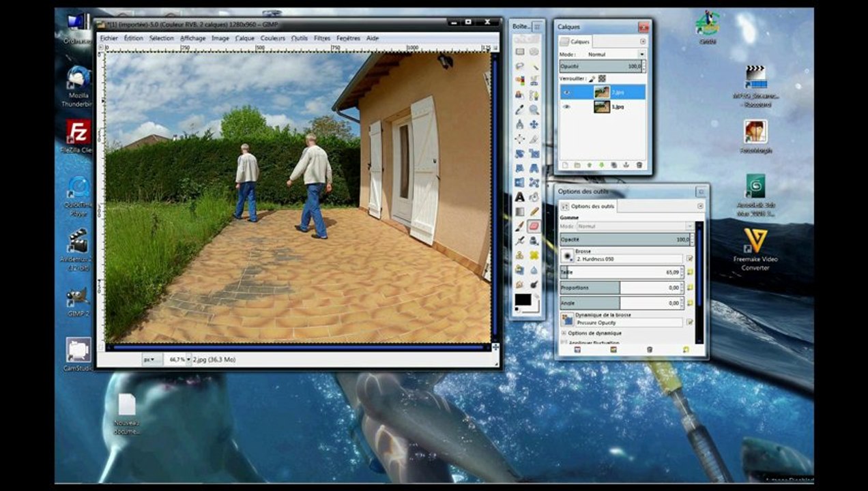Image resolution: width=868 pixels, height=491 pixels.
Task: Select the Heal tool in toolbox
Action: pyautogui.click(x=535, y=254)
